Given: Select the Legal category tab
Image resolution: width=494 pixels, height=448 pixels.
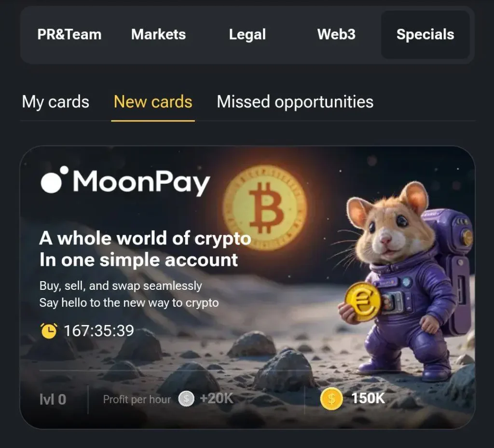Looking at the screenshot, I should point(247,35).
